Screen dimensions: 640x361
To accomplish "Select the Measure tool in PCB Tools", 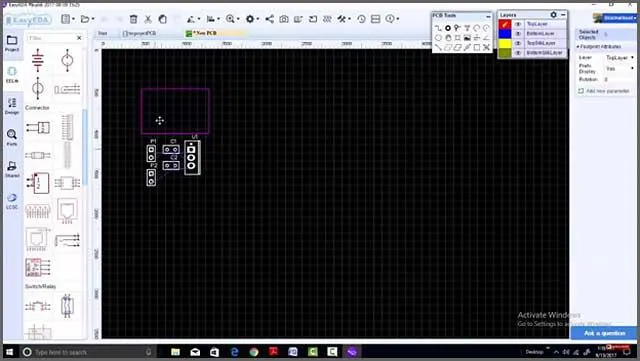I will click(467, 48).
